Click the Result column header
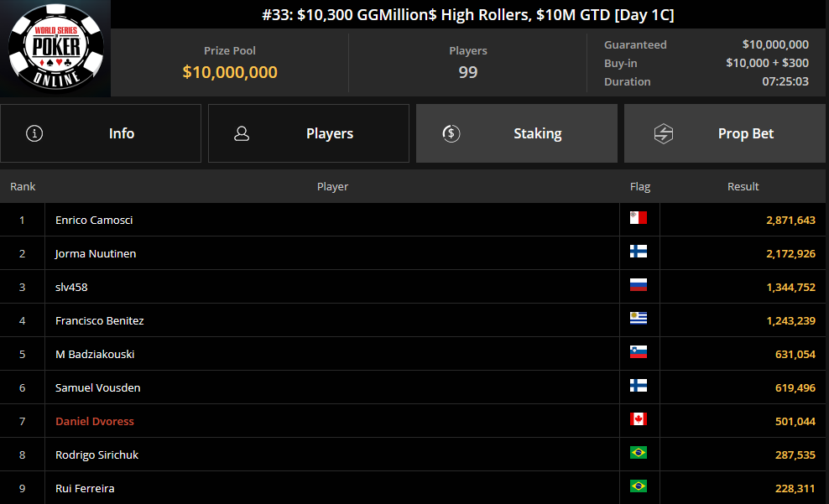829x504 pixels. point(743,186)
